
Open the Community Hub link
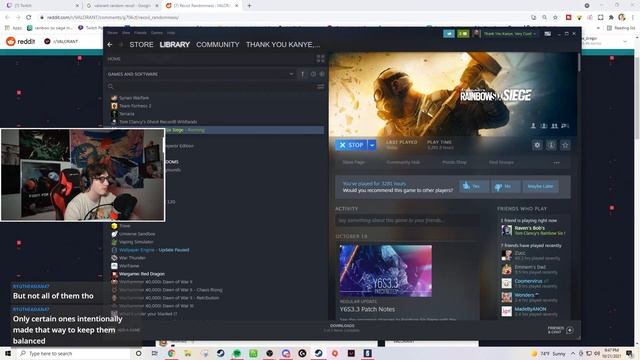(x=403, y=162)
